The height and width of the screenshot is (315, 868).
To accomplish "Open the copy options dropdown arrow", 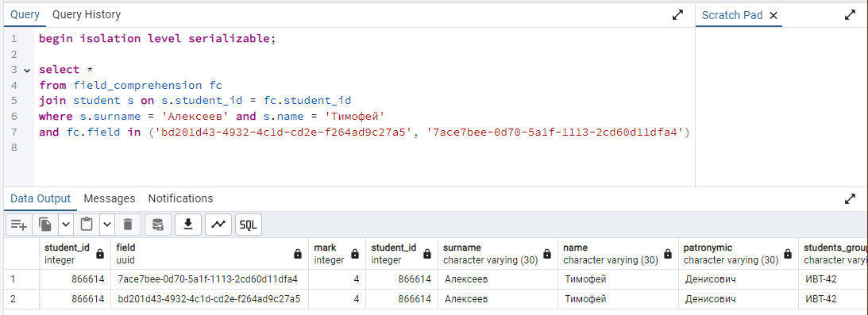I will pos(66,225).
